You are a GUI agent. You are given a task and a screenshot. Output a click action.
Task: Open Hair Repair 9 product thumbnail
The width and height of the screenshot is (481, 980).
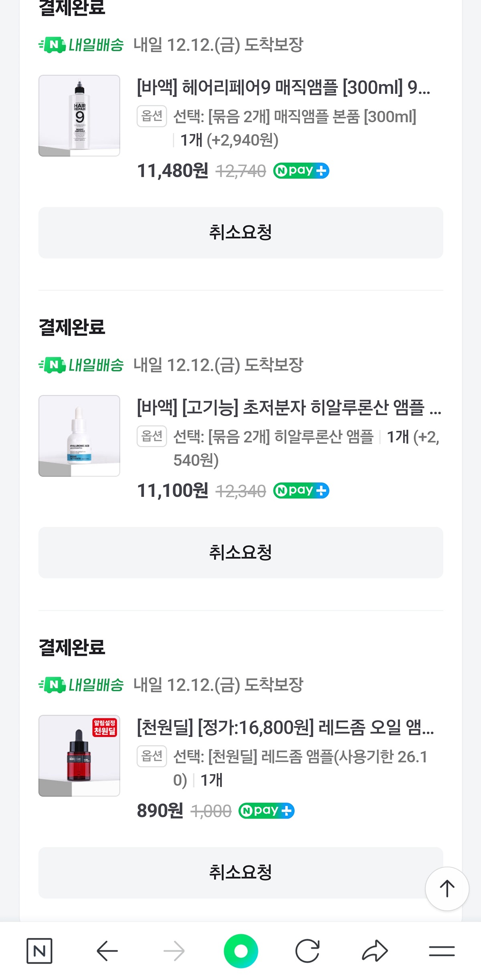79,115
